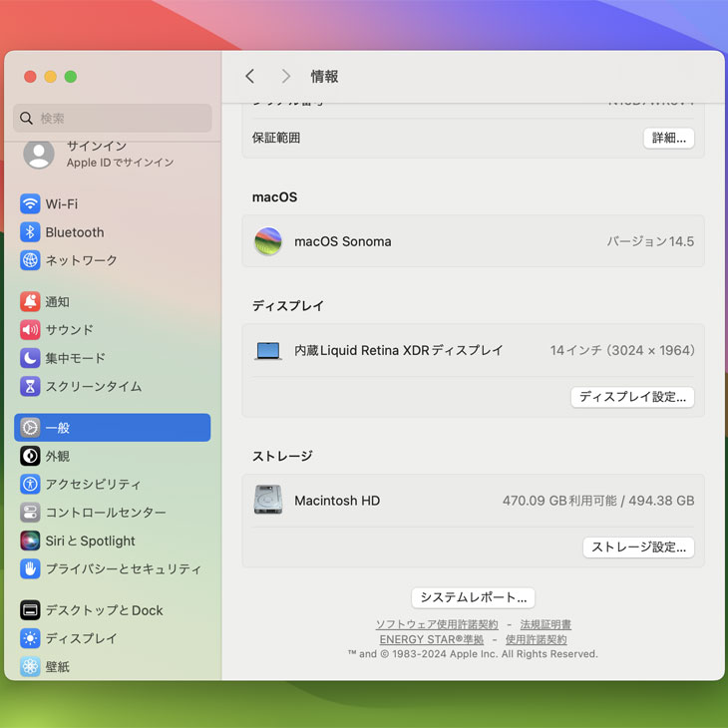Open 使用許諾契約 link
The height and width of the screenshot is (728, 728).
tap(536, 639)
